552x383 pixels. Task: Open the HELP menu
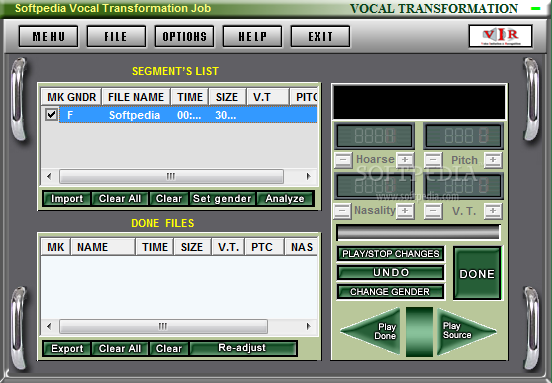tap(252, 36)
